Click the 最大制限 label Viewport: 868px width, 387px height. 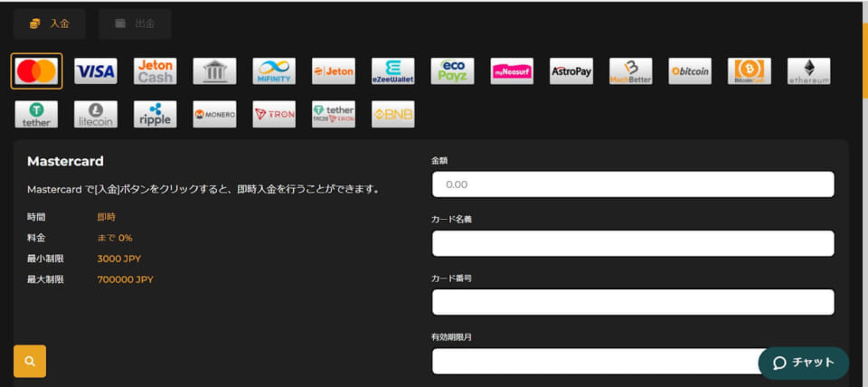[45, 279]
